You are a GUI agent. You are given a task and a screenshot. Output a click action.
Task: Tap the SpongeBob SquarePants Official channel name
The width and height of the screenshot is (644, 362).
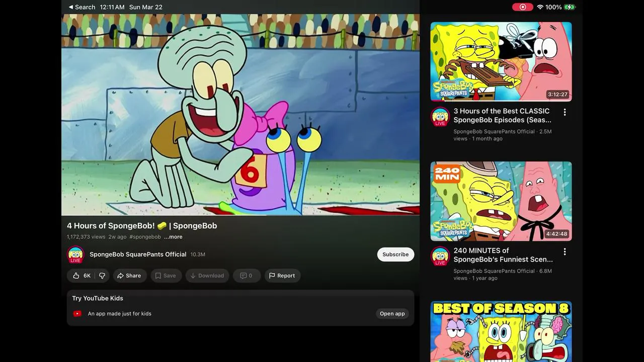pos(138,254)
